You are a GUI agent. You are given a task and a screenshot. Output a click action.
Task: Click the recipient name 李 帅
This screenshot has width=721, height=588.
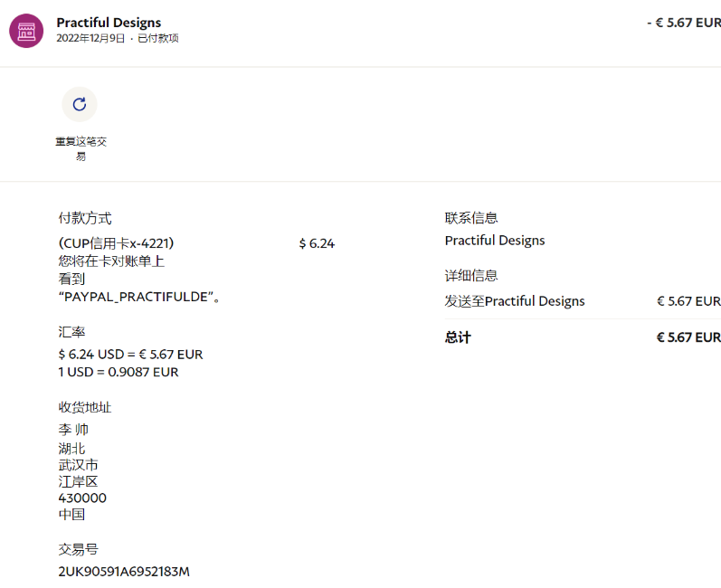tap(73, 430)
